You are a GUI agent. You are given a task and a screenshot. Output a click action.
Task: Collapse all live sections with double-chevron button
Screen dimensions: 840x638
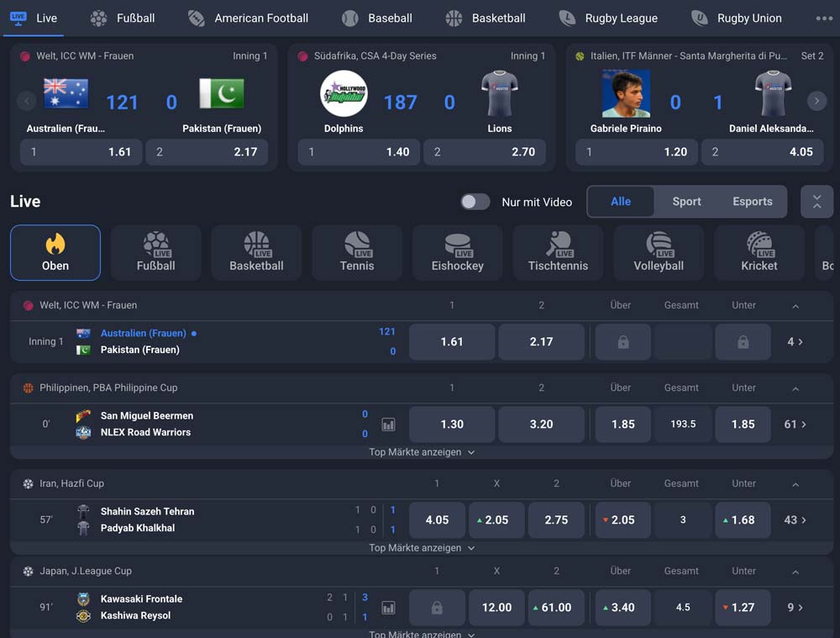point(816,202)
